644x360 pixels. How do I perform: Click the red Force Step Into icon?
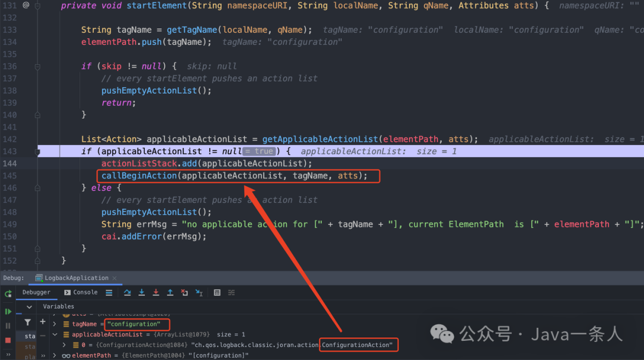pyautogui.click(x=156, y=293)
